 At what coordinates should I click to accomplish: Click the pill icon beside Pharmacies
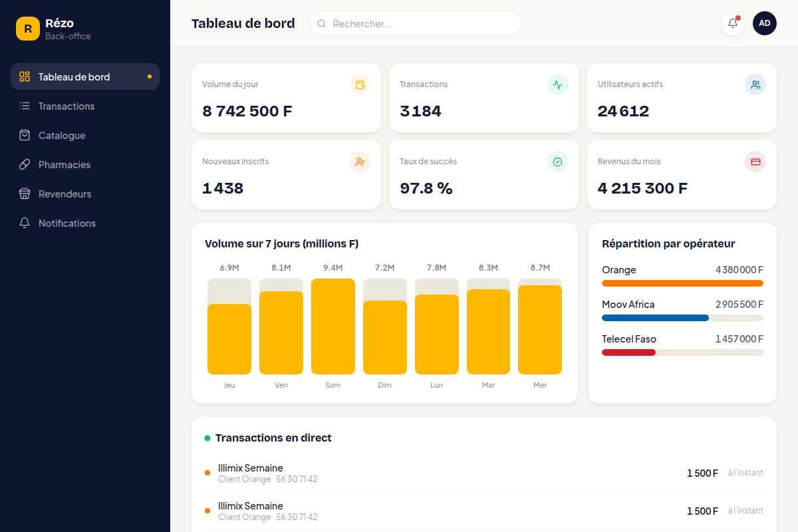(25, 164)
